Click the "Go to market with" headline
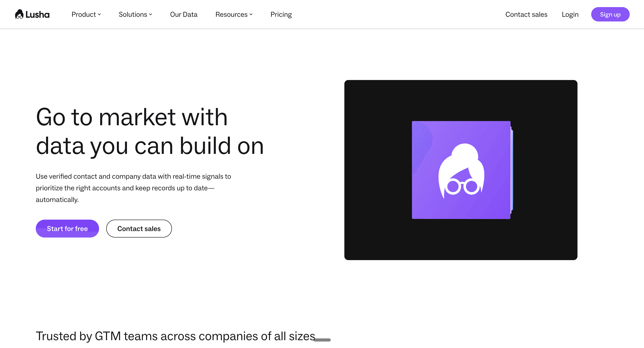This screenshot has width=644, height=348. click(132, 117)
